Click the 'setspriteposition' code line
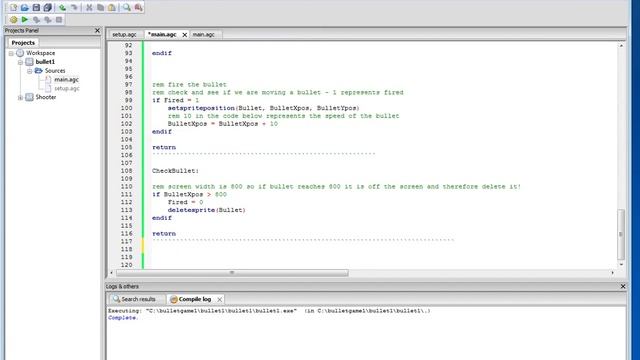Viewport: 640px width, 360px height. tap(263, 108)
